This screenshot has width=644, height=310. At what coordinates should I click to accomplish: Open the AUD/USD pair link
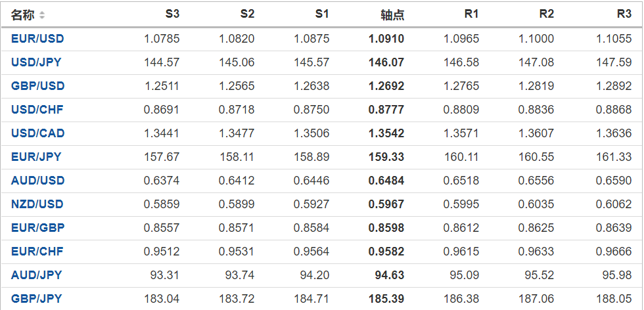tap(37, 181)
